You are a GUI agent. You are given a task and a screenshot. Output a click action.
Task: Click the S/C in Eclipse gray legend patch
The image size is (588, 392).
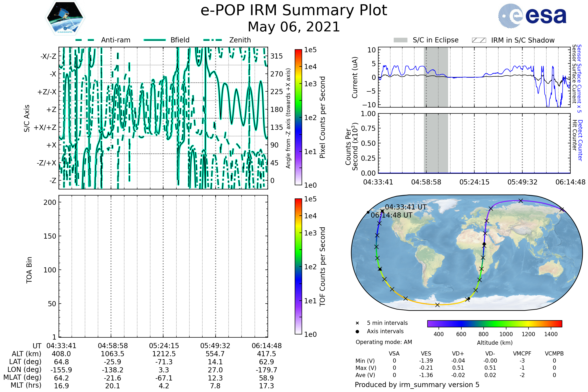click(x=400, y=40)
